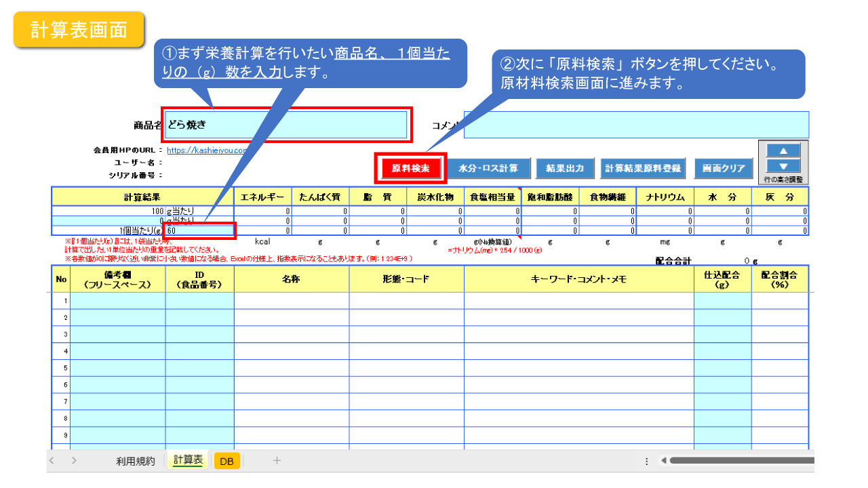Decrease row height with down arrow

point(783,166)
